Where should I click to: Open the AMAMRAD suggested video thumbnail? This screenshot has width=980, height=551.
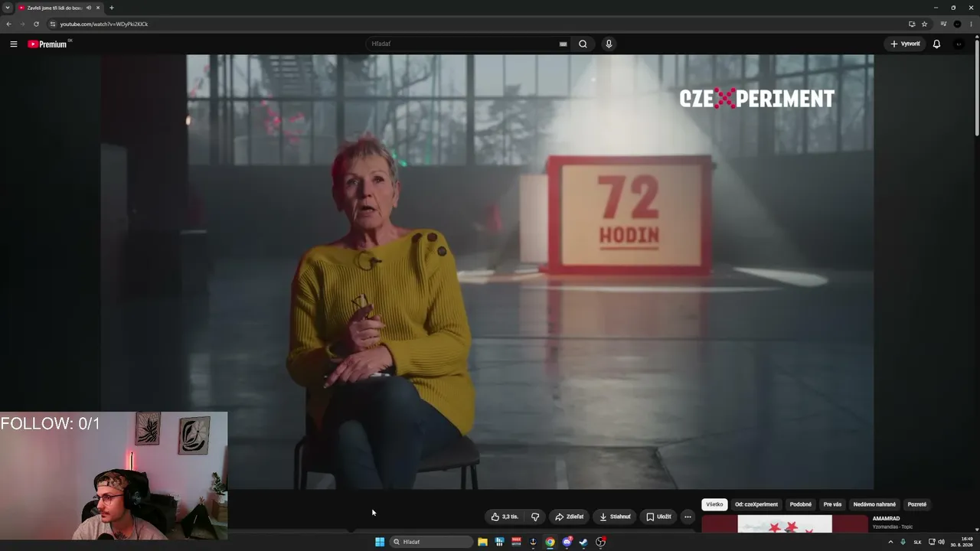tap(785, 524)
